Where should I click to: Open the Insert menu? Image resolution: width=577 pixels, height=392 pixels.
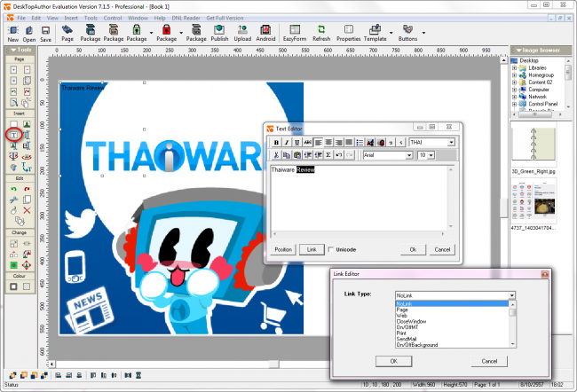pyautogui.click(x=71, y=18)
